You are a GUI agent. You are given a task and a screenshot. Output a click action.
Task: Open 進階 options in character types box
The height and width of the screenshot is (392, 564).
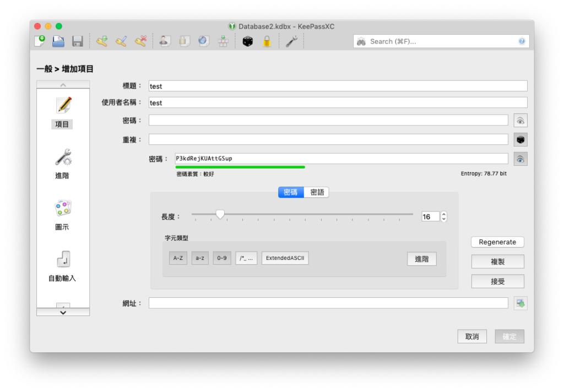pos(422,259)
